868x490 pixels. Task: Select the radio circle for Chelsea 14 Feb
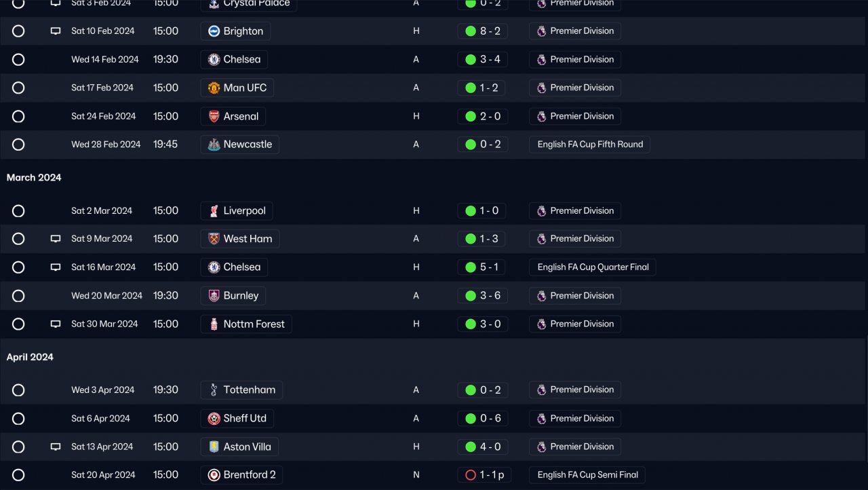click(x=18, y=60)
